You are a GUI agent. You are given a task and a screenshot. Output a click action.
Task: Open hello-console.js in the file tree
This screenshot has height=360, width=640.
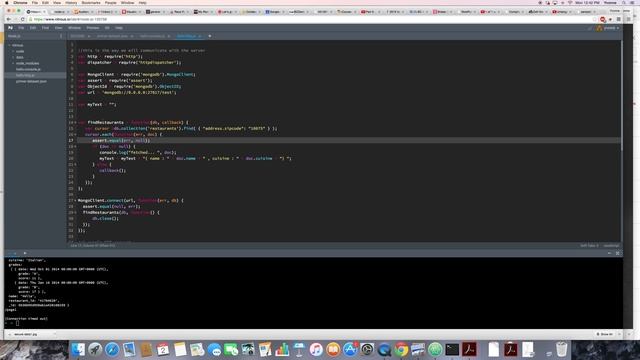(x=28, y=69)
